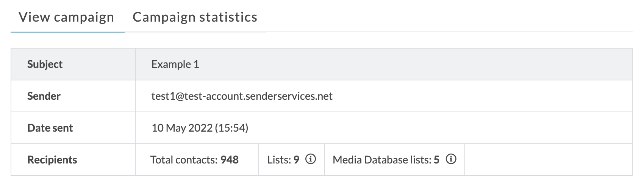Click the Recipients row label
644x187 pixels.
[x=52, y=160]
